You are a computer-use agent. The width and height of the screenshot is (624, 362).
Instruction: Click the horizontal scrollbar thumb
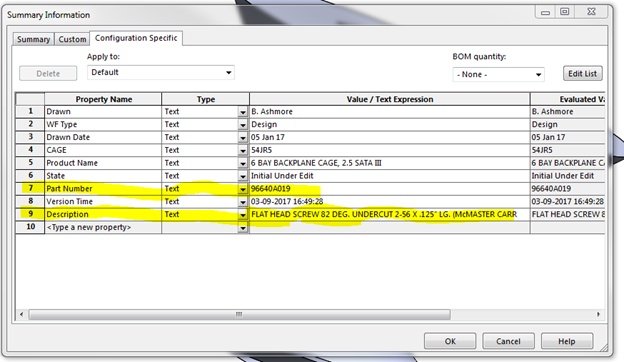click(x=239, y=314)
